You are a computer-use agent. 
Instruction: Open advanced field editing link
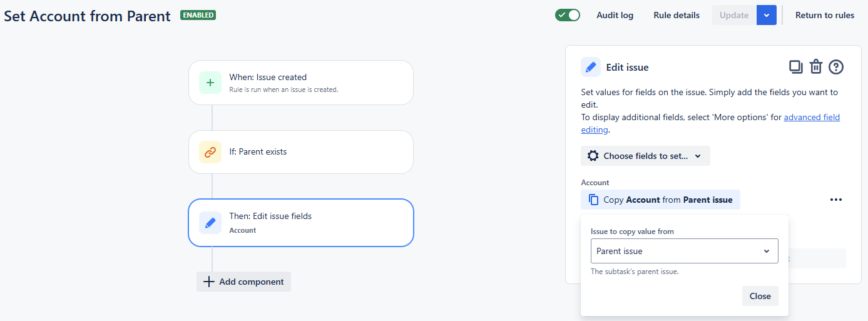tap(811, 118)
